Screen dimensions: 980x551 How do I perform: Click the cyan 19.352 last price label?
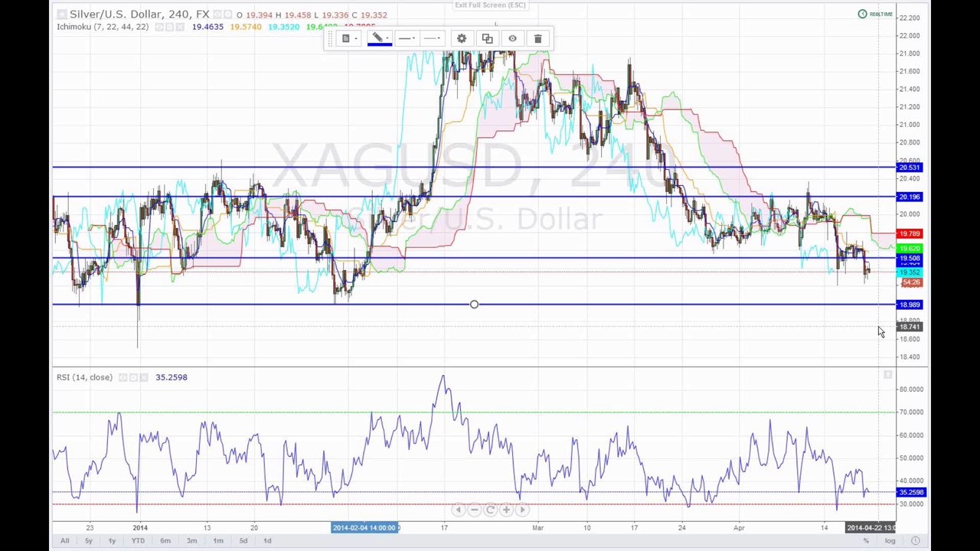click(x=910, y=272)
